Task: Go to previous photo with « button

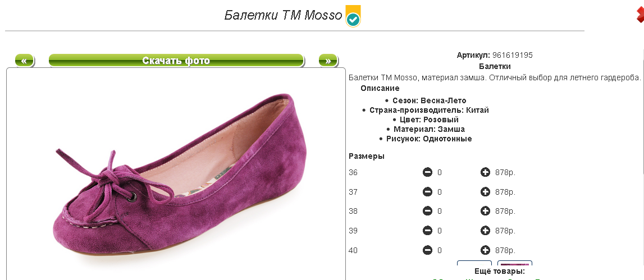Action: click(24, 61)
